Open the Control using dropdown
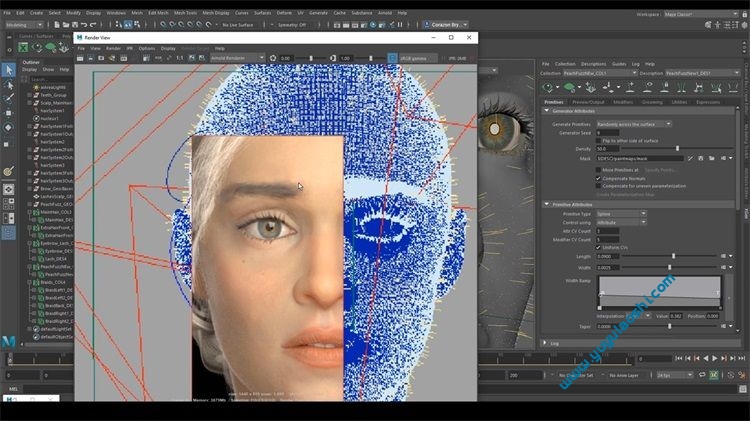Image resolution: width=750 pixels, height=421 pixels. pos(621,222)
